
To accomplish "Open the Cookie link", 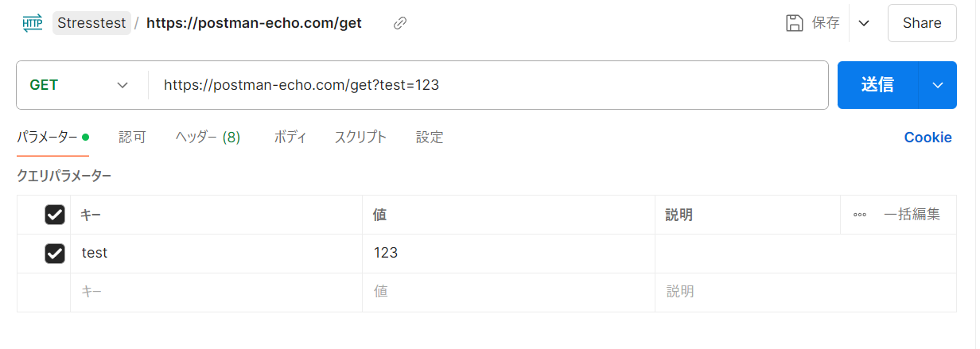I will pyautogui.click(x=927, y=138).
